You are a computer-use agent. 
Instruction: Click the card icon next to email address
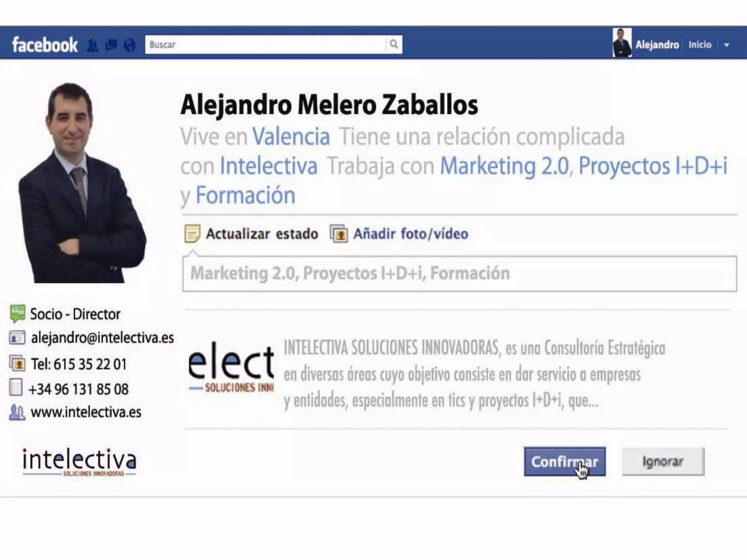click(x=17, y=338)
